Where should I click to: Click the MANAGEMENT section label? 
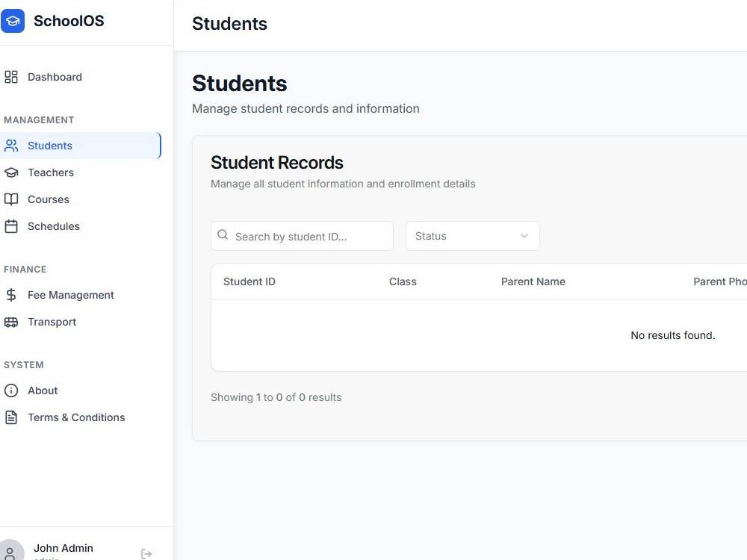pyautogui.click(x=39, y=120)
